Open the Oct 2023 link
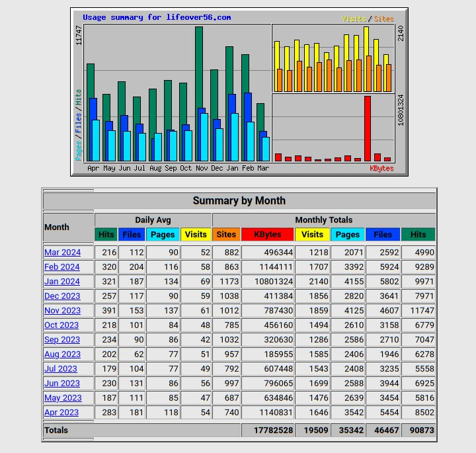476x453 pixels. click(x=61, y=325)
